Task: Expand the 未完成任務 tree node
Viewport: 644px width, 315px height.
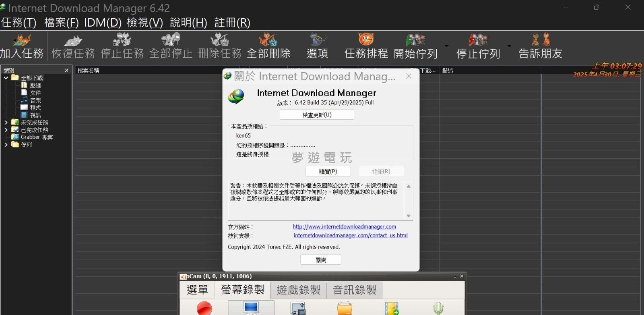Action: tap(6, 122)
